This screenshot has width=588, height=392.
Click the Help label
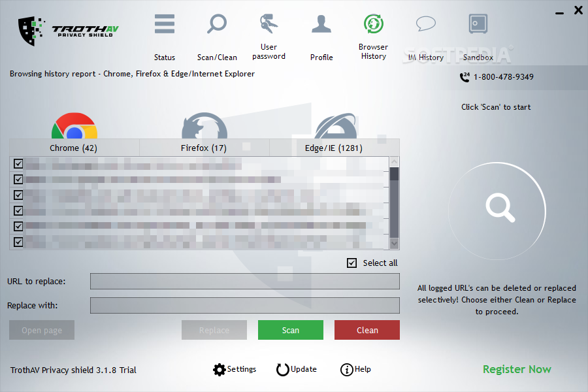[363, 369]
